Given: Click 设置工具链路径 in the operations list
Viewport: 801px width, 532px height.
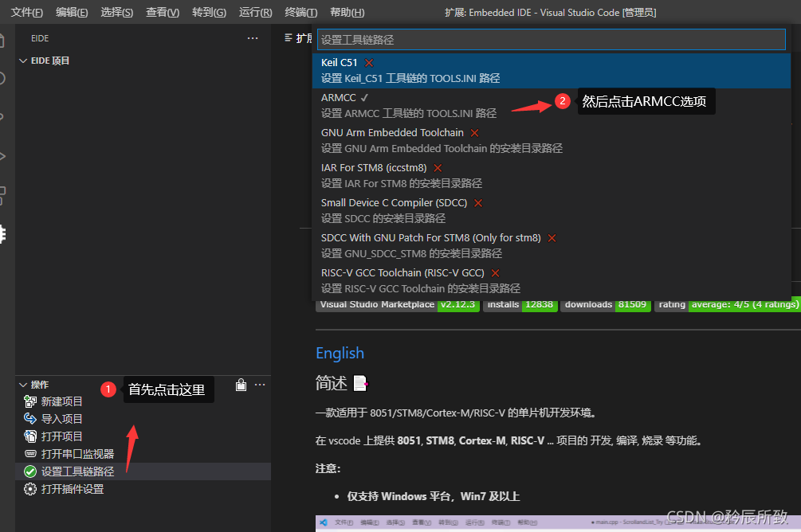Looking at the screenshot, I should tap(143, 471).
